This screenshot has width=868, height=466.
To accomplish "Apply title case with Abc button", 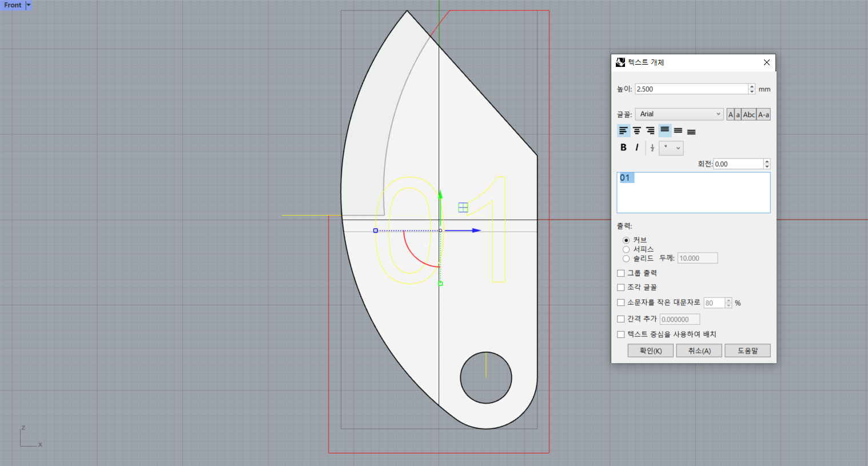I will [x=749, y=115].
